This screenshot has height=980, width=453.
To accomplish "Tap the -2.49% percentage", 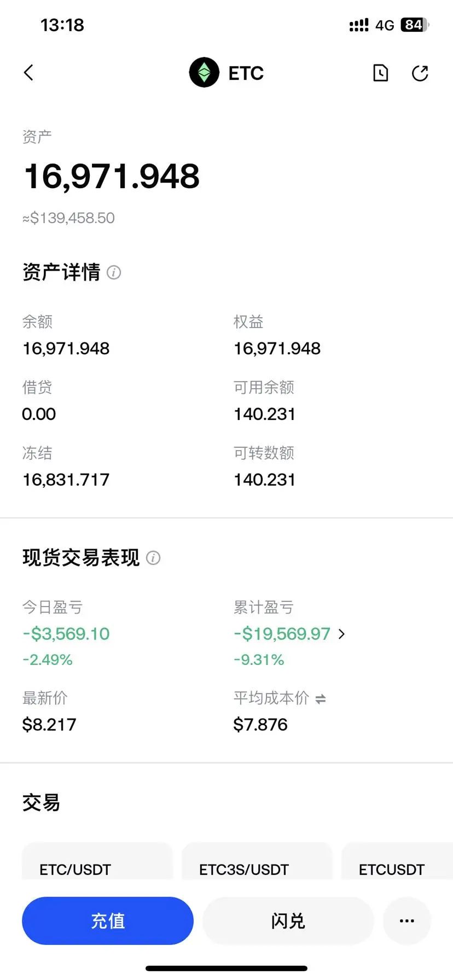I will 48,660.
